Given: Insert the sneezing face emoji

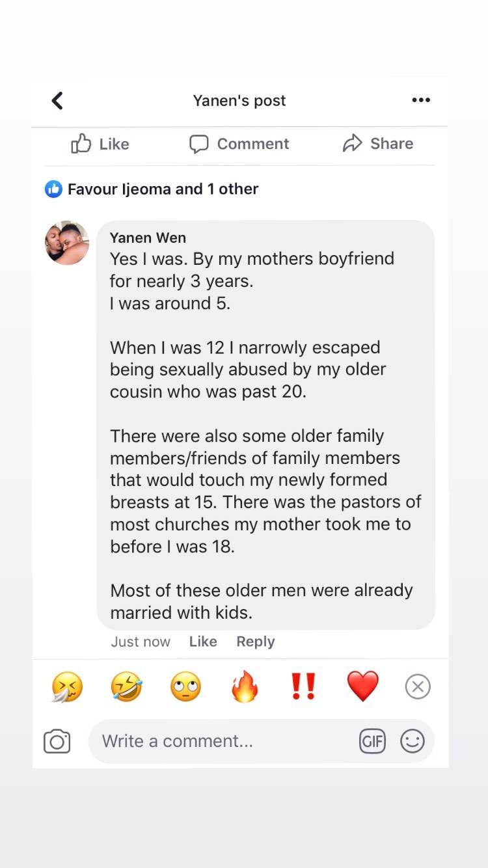Looking at the screenshot, I should (x=68, y=687).
